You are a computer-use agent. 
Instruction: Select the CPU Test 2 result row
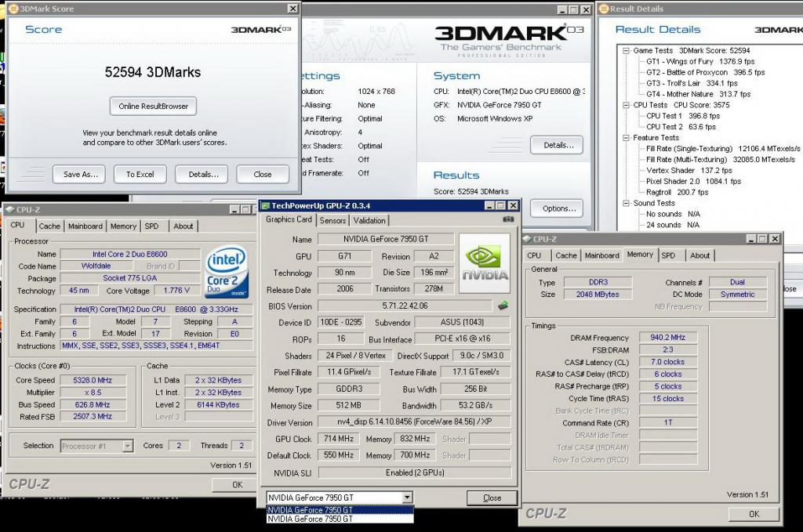tap(681, 127)
